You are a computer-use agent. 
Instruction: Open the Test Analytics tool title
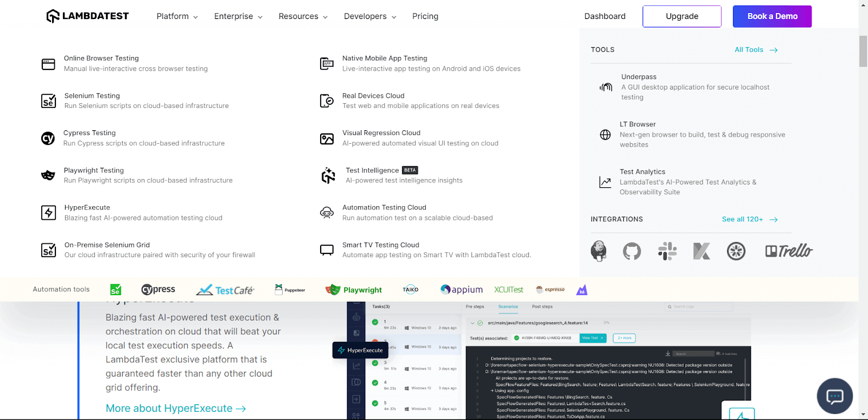pyautogui.click(x=642, y=171)
